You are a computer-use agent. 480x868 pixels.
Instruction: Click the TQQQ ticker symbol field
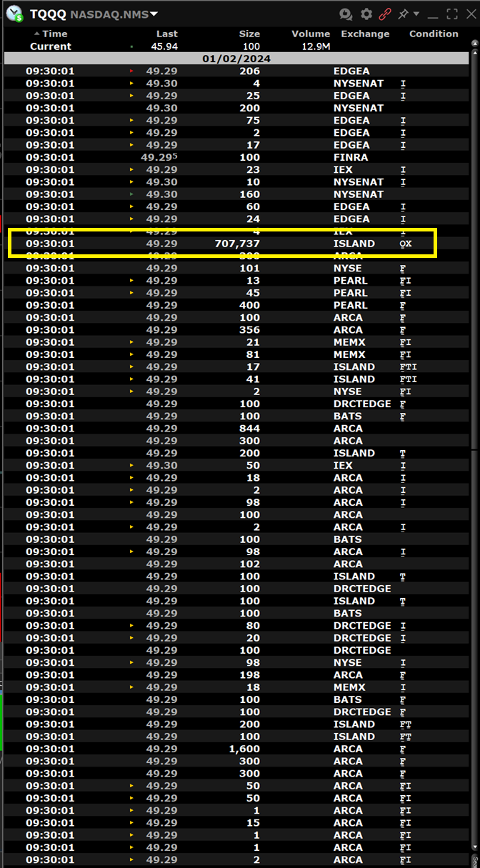[48, 14]
